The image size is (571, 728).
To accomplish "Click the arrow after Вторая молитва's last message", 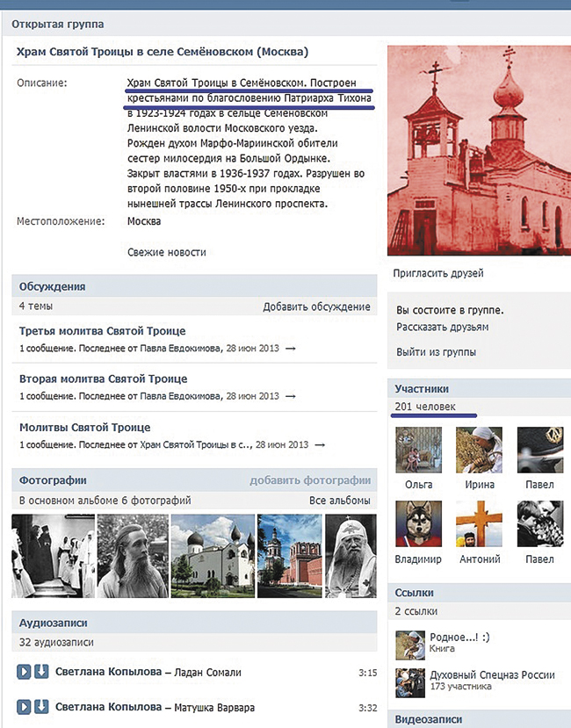I will coord(291,397).
